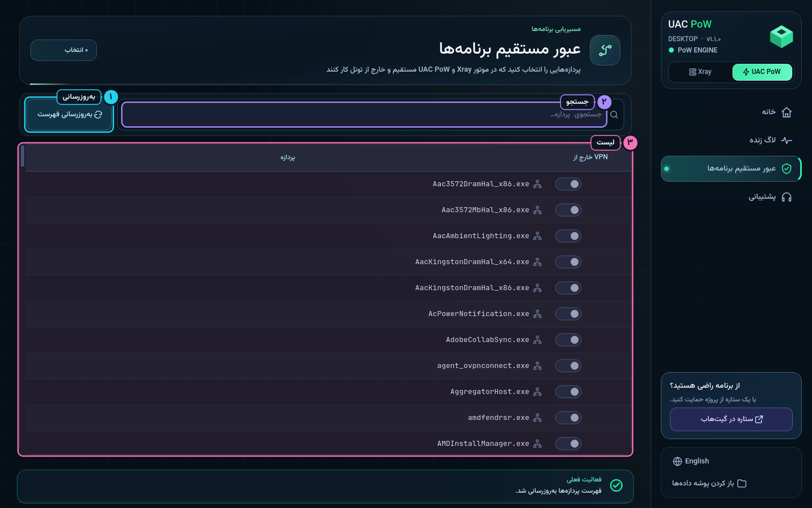
Task: Click the green check status icon
Action: pyautogui.click(x=616, y=485)
